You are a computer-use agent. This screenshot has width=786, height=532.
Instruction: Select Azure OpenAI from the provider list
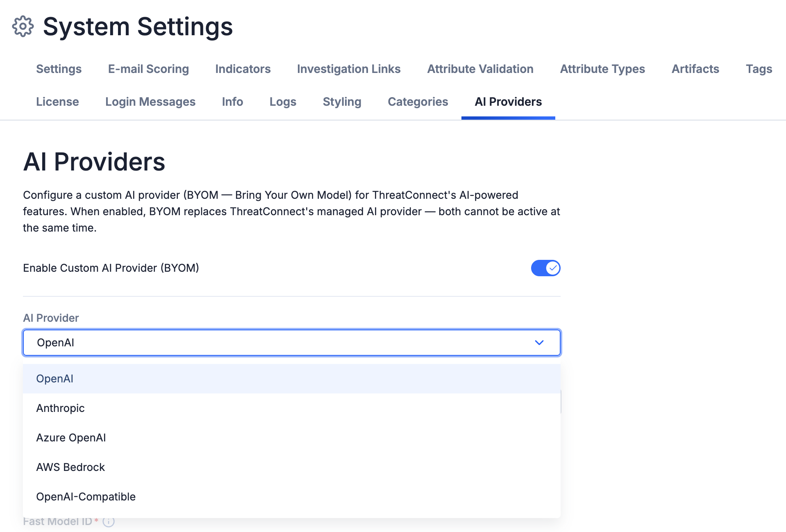[292, 438]
